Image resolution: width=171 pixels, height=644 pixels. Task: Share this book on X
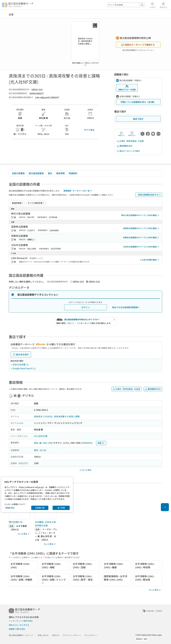142,134
